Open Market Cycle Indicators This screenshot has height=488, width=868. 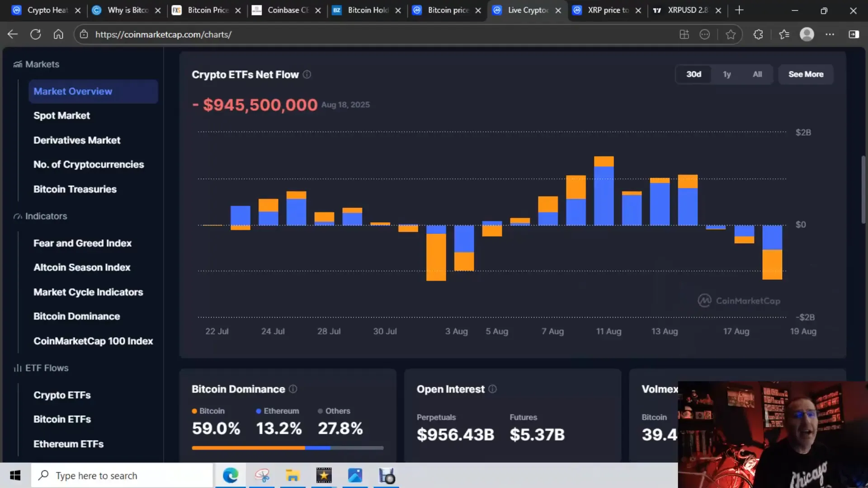pos(88,292)
